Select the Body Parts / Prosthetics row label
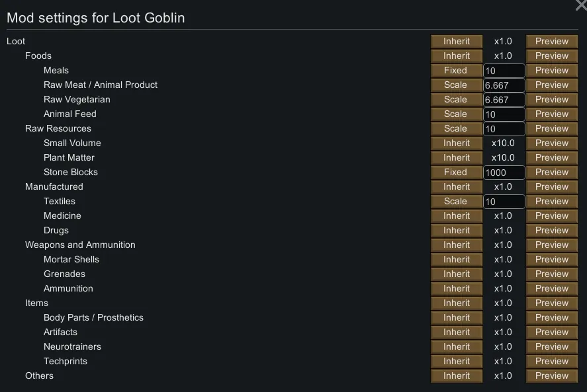Image resolution: width=587 pixels, height=392 pixels. coord(93,317)
